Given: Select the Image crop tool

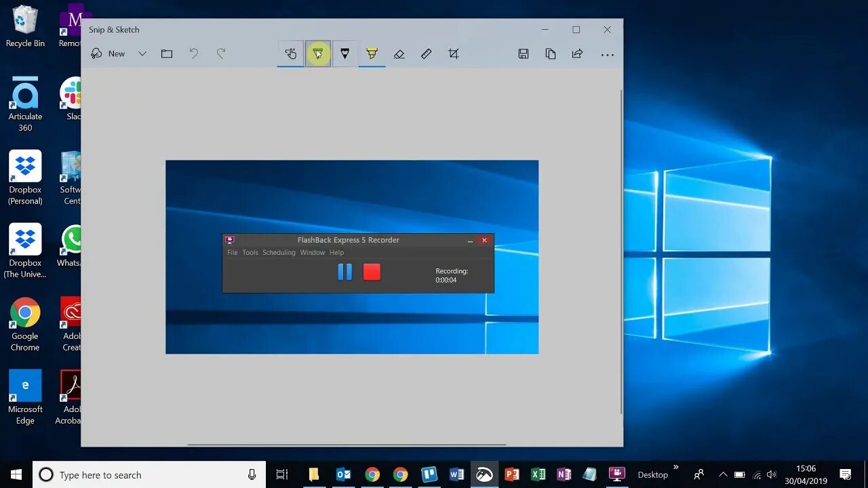Looking at the screenshot, I should click(453, 54).
